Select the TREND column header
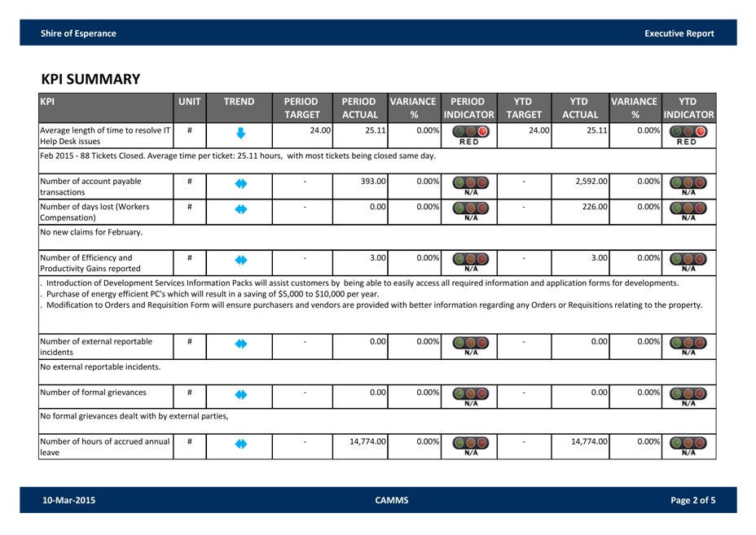 click(240, 102)
